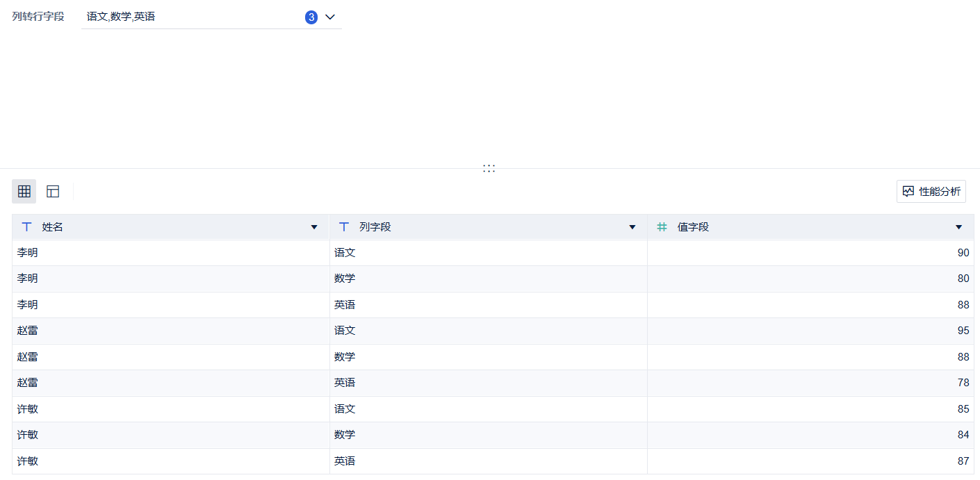This screenshot has width=980, height=480.
Task: Click the cell with value 95
Action: tap(963, 331)
